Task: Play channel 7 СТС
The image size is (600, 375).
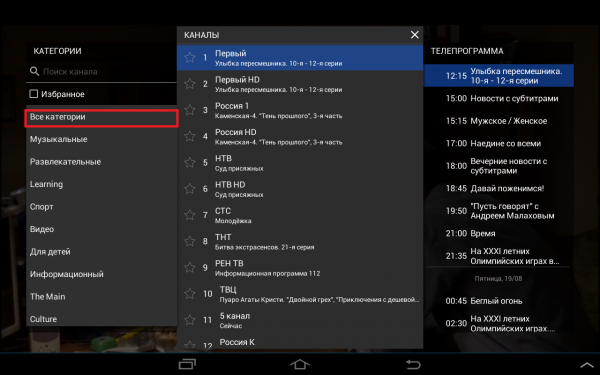Action: coord(300,215)
